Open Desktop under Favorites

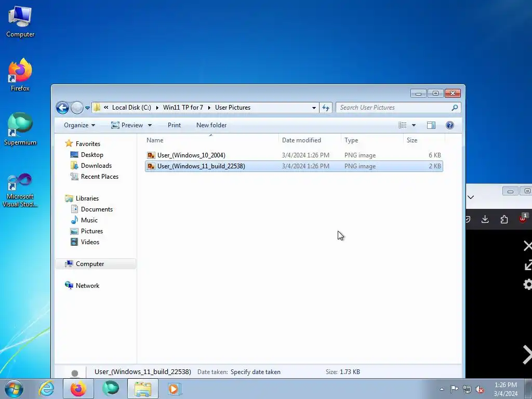[x=92, y=155]
